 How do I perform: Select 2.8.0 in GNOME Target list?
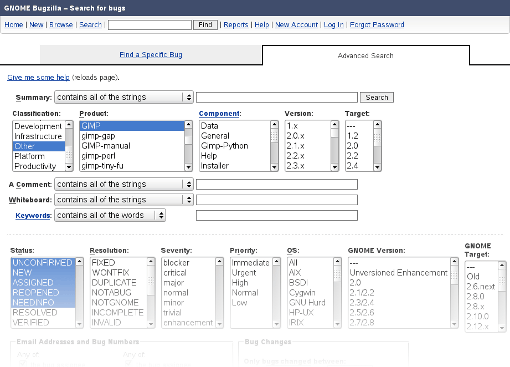(482, 296)
